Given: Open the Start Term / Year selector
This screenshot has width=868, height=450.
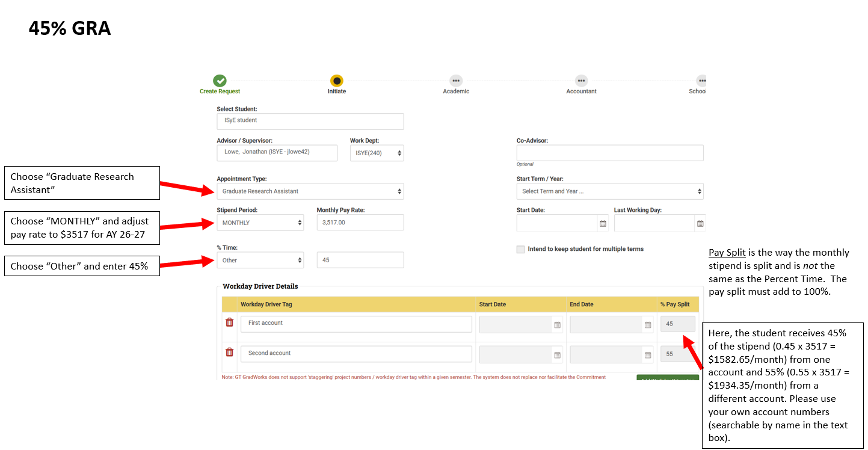Looking at the screenshot, I should pos(610,191).
